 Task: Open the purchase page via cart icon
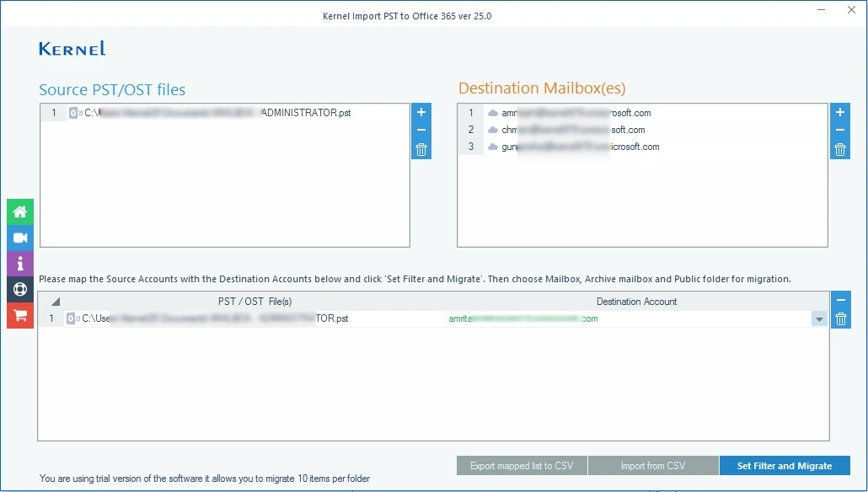(19, 316)
